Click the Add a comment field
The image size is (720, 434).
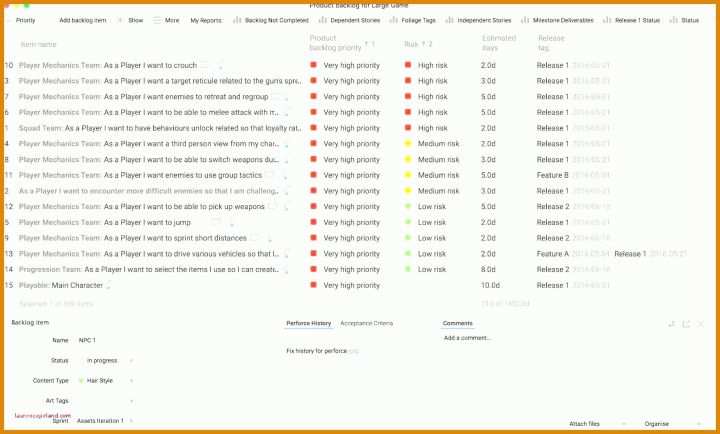(467, 338)
